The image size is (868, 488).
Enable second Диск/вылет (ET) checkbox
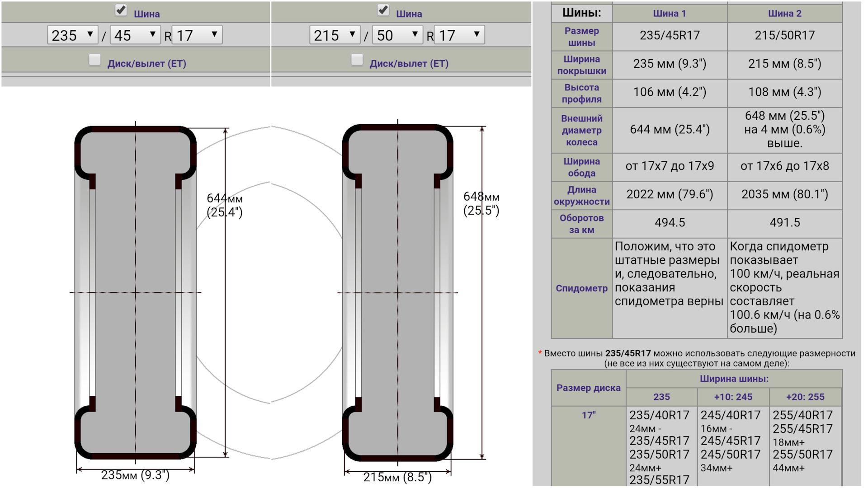point(357,60)
